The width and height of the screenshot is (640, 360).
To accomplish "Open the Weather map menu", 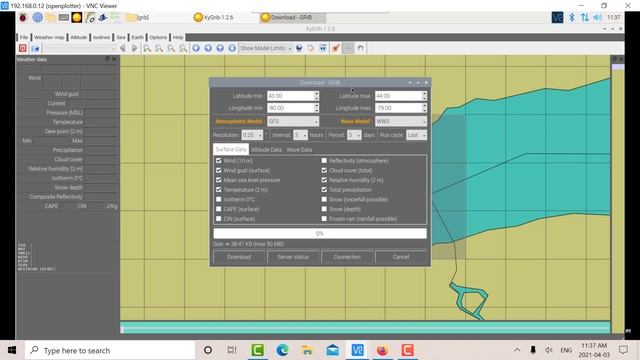I will pos(49,37).
